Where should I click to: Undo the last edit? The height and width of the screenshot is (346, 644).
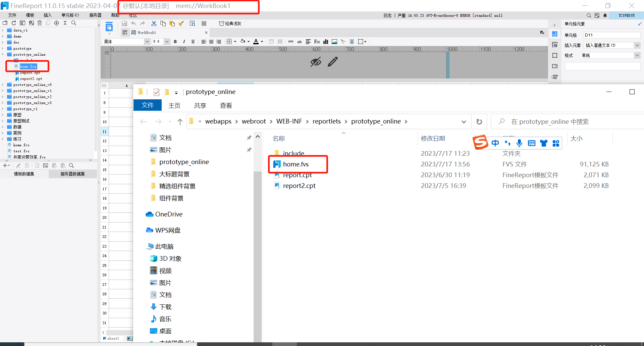point(133,23)
